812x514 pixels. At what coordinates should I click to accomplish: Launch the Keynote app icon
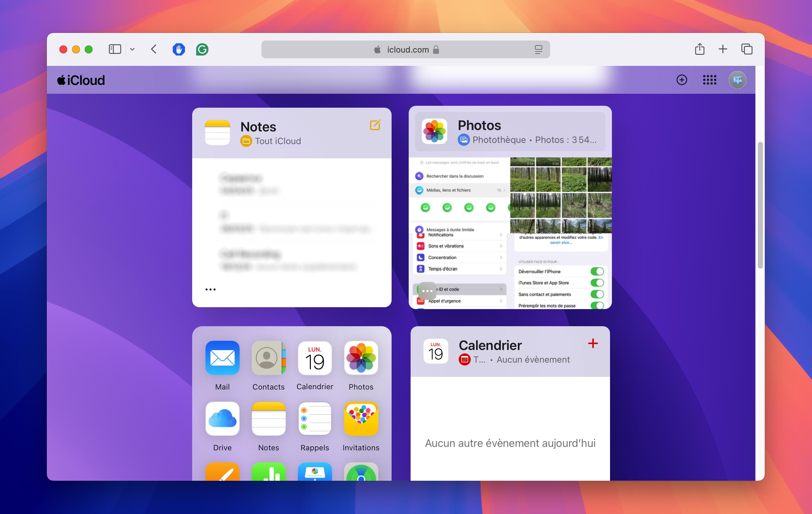(x=315, y=472)
